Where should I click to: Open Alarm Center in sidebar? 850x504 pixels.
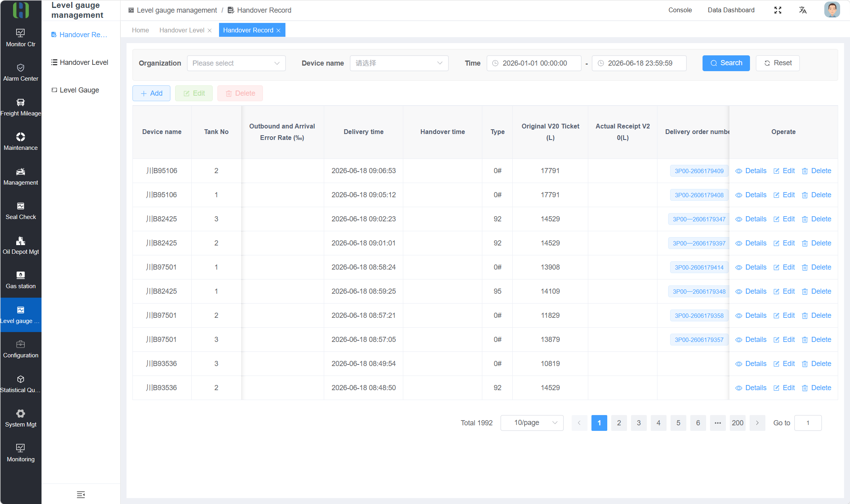(x=21, y=72)
